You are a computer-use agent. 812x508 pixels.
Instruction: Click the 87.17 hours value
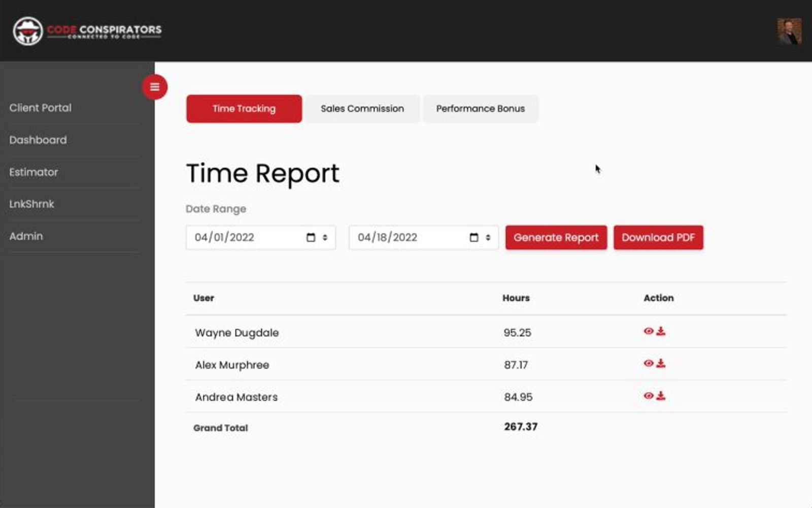point(516,365)
